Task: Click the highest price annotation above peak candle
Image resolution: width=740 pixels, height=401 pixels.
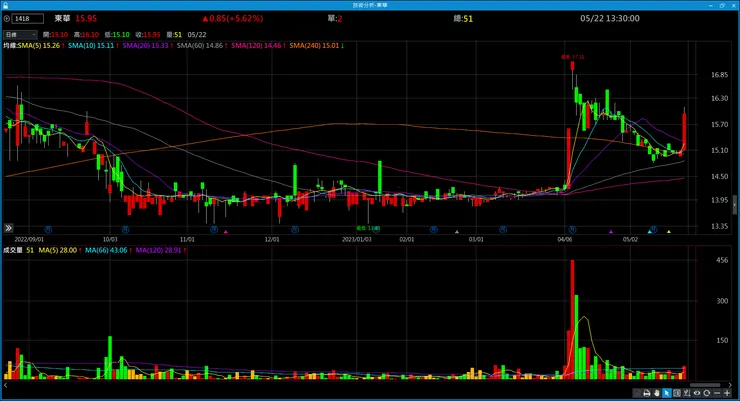Action: click(572, 57)
